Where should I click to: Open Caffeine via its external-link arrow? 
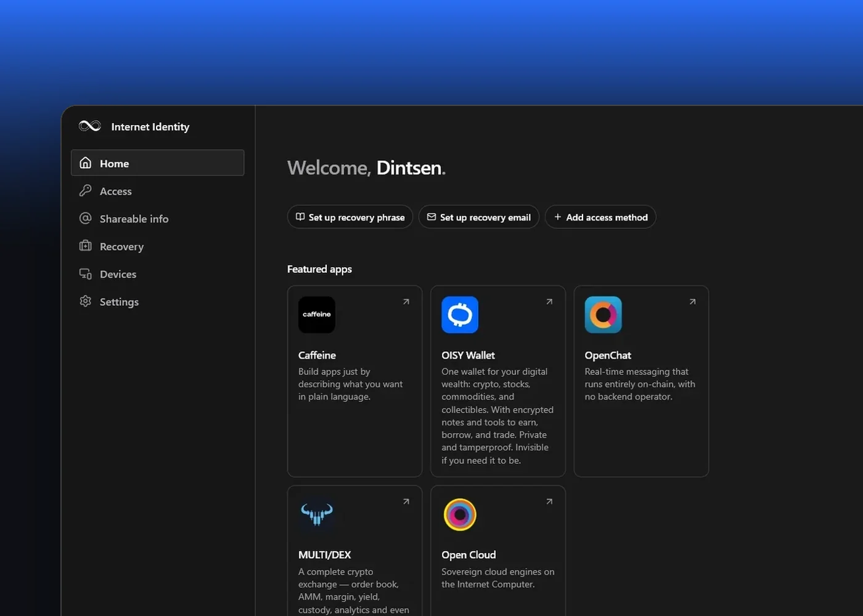(x=406, y=302)
